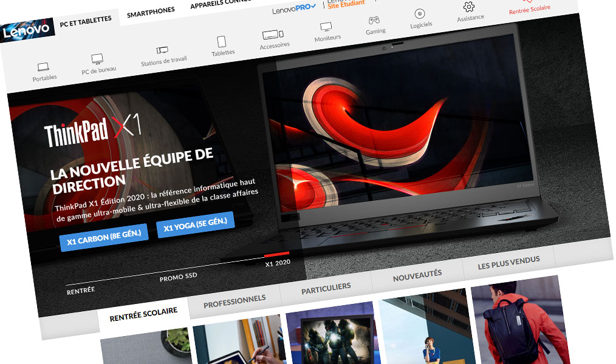Browse the Accessoires category icon
The image size is (616, 364).
tap(273, 35)
